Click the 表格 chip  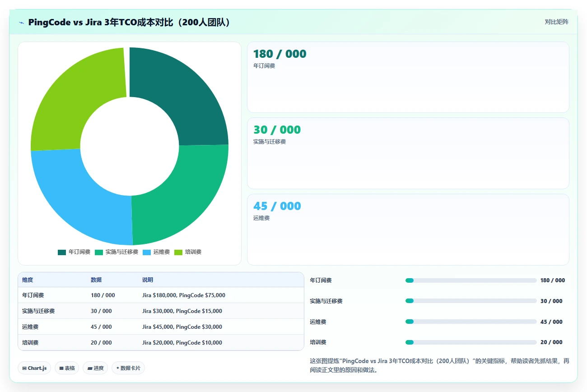pyautogui.click(x=67, y=368)
